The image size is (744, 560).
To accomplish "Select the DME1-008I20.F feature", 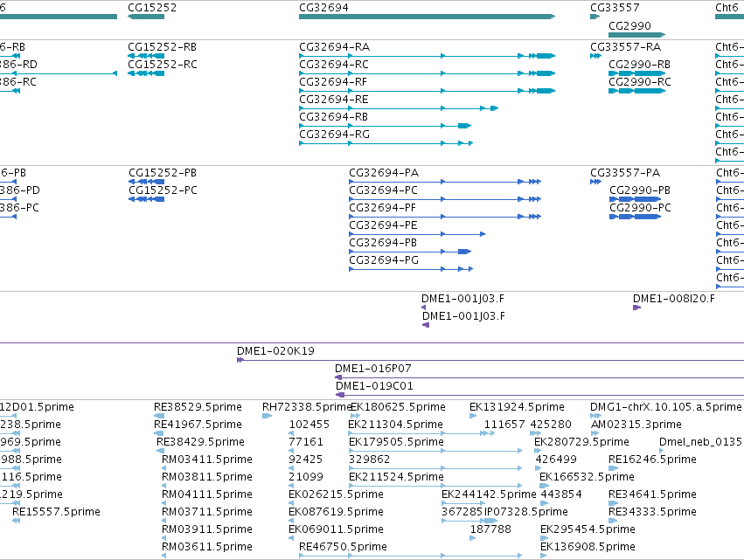I will [674, 299].
